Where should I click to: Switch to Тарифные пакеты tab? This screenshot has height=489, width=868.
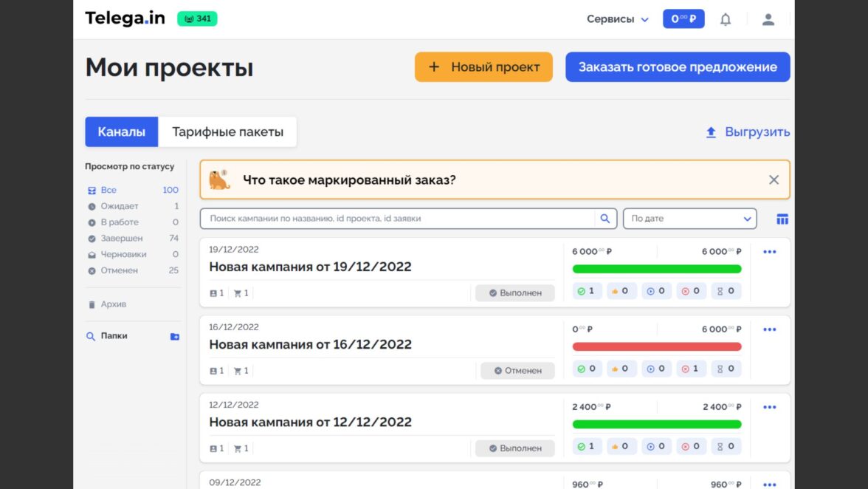click(227, 132)
